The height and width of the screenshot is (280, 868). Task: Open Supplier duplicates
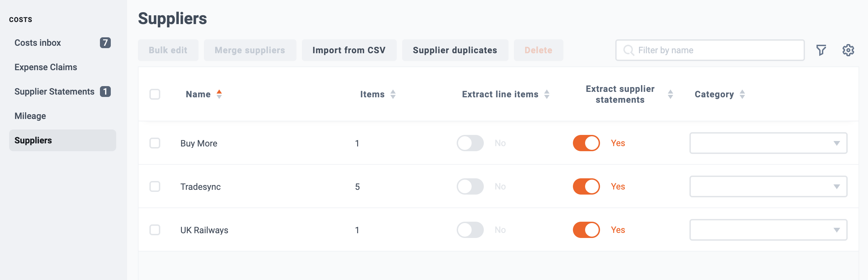tap(455, 50)
